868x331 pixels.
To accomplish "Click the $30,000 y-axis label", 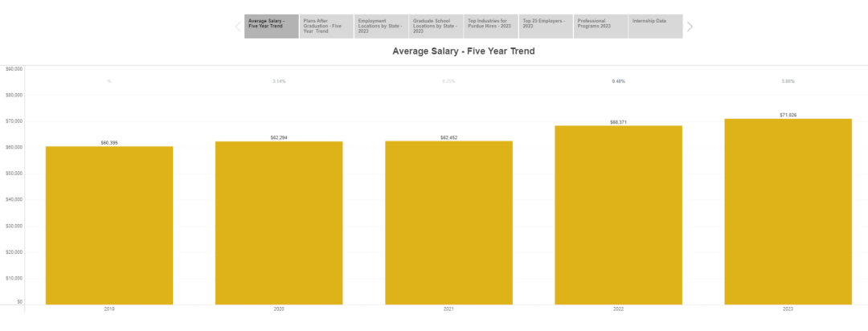I will 14,226.
